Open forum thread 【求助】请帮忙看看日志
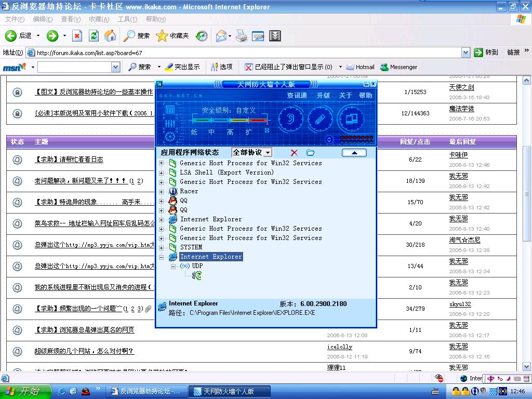This screenshot has height=399, width=532. pos(69,159)
